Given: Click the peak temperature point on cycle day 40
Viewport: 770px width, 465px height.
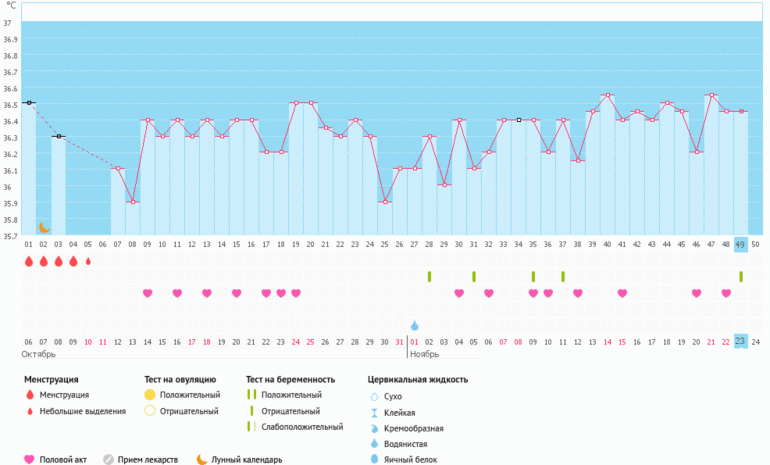Looking at the screenshot, I should [x=607, y=95].
